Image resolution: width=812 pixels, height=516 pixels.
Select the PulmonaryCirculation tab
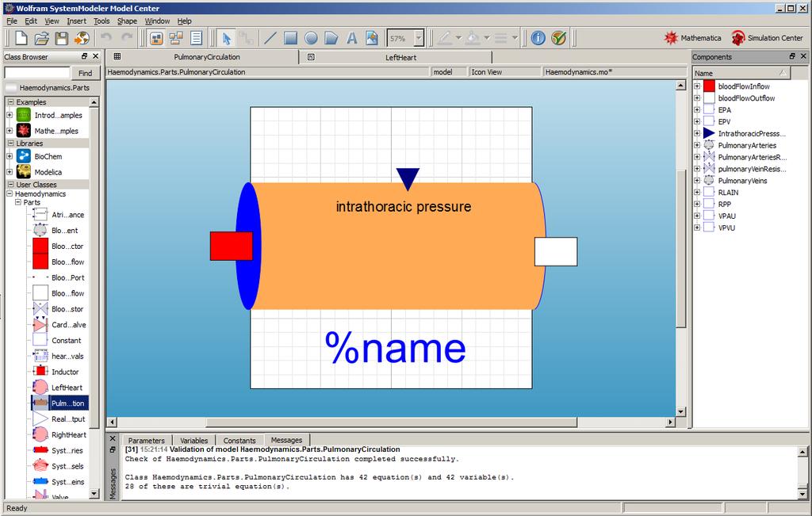207,57
